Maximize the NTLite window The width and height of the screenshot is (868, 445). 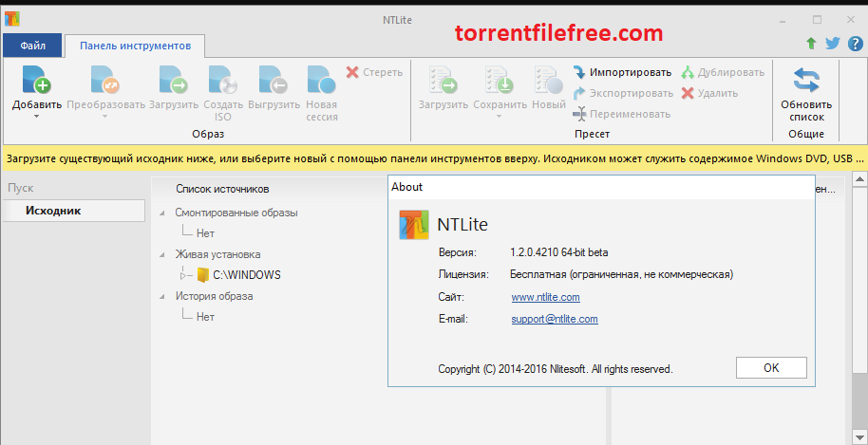click(x=817, y=20)
